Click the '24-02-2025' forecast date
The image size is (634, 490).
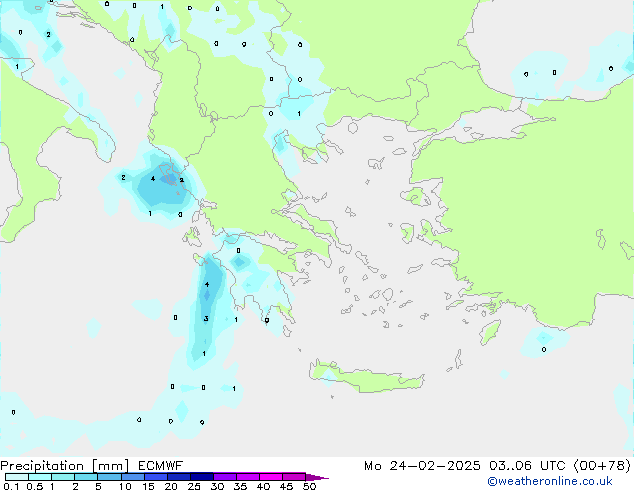click(435, 466)
